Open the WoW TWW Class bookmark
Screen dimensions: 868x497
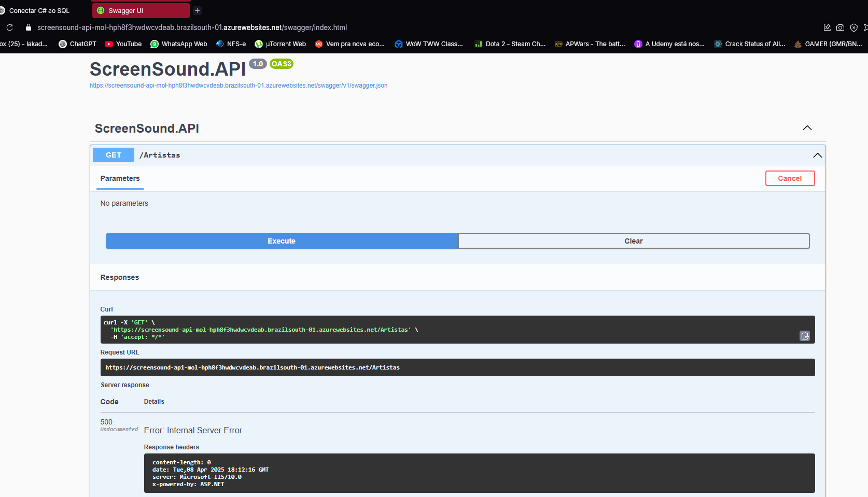tap(429, 44)
